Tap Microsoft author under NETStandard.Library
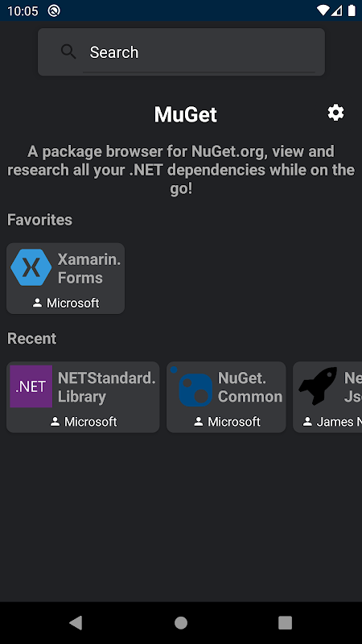 coord(90,422)
